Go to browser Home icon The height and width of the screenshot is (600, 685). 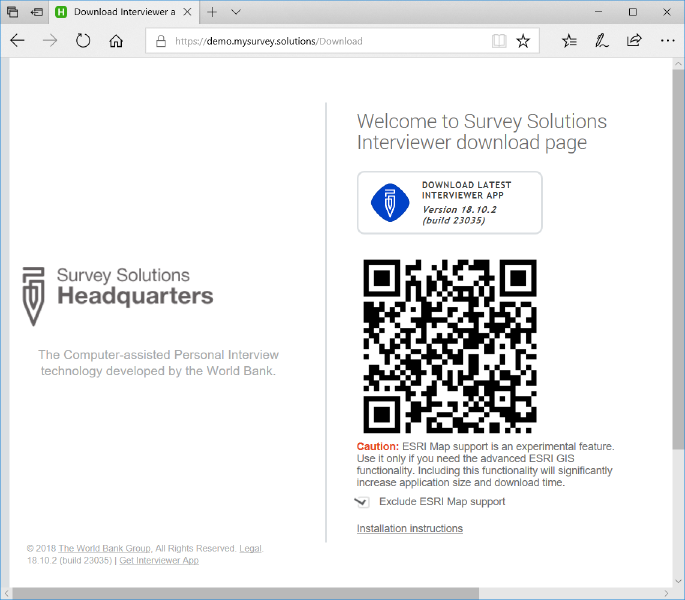pyautogui.click(x=116, y=41)
